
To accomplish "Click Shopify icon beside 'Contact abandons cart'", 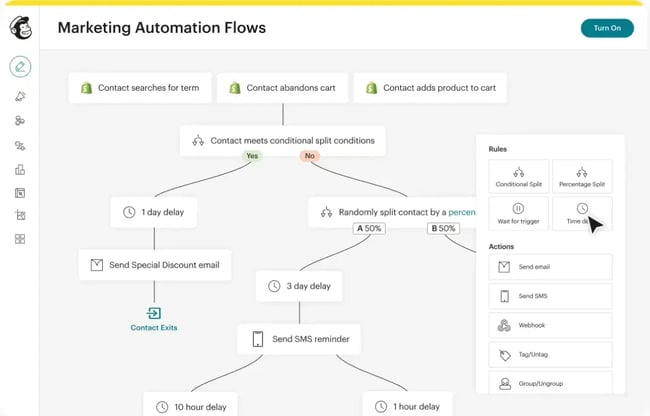I will [x=235, y=88].
